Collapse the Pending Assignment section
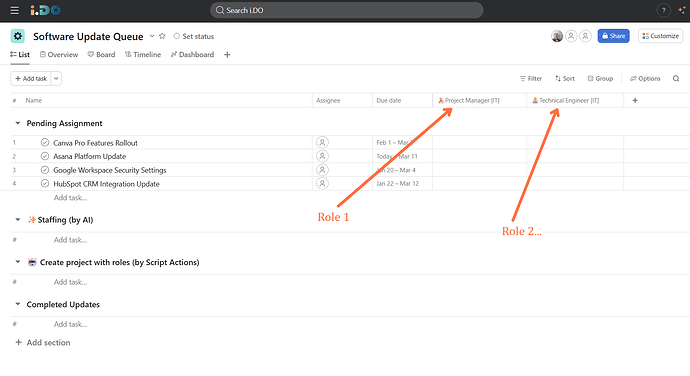 18,123
